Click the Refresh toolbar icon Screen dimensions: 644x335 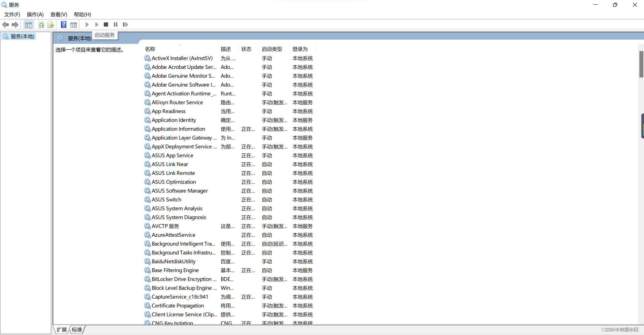(x=41, y=25)
